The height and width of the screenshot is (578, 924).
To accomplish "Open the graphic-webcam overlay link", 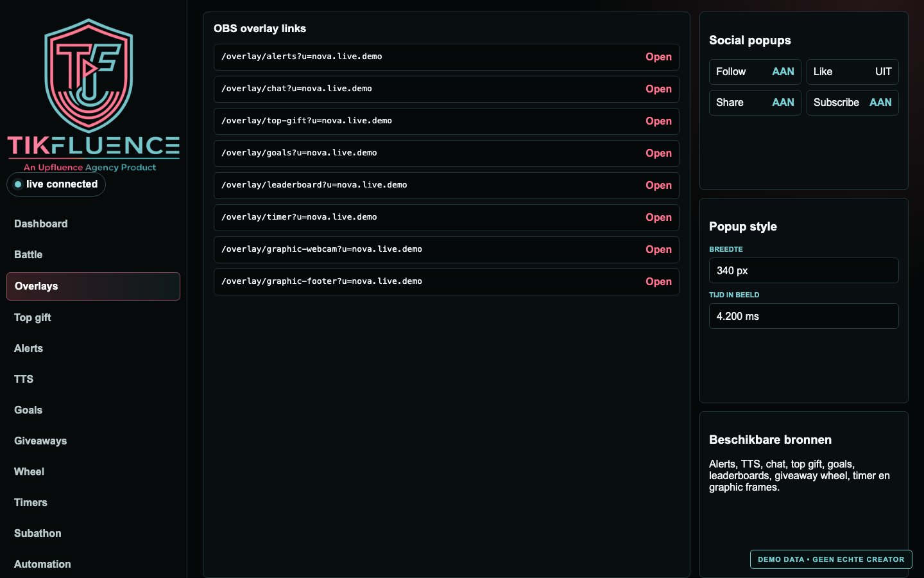I will pyautogui.click(x=658, y=250).
